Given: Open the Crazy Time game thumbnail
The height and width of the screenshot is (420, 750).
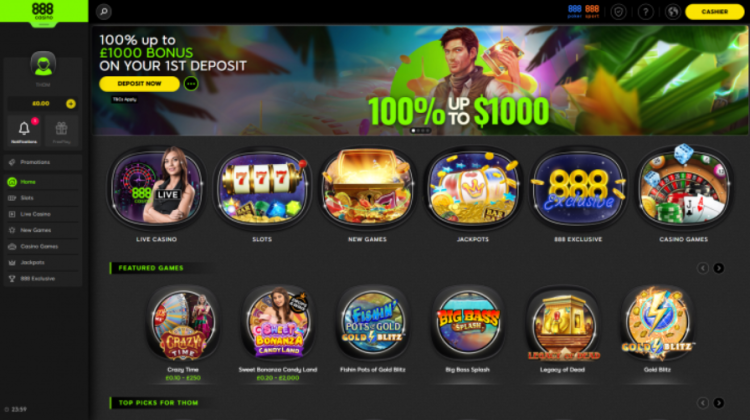Looking at the screenshot, I should [x=183, y=323].
